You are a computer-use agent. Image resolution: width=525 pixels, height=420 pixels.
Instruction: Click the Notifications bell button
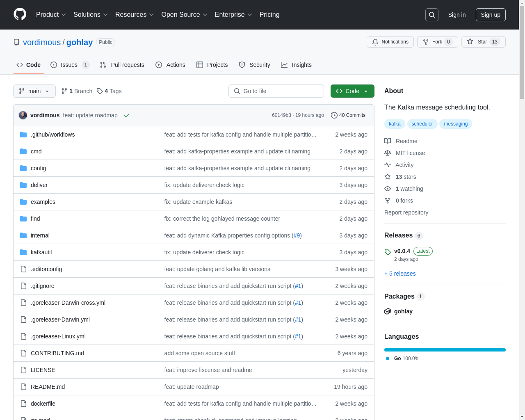(390, 42)
